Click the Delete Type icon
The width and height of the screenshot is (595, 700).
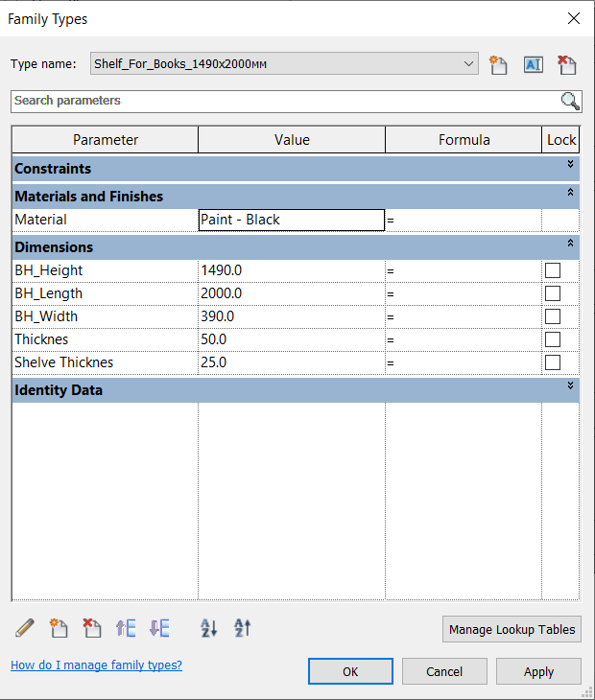567,64
